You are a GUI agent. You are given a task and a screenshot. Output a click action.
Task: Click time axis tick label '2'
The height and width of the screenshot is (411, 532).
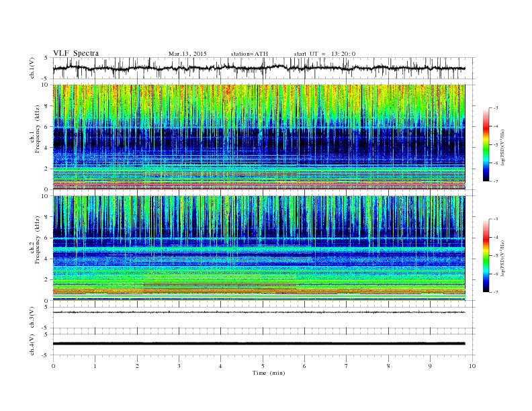[137, 366]
